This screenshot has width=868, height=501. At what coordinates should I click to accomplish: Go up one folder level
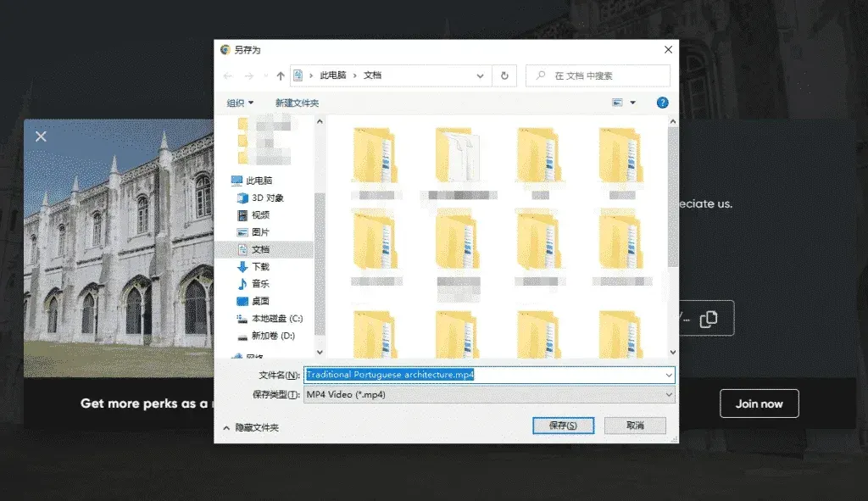point(281,75)
